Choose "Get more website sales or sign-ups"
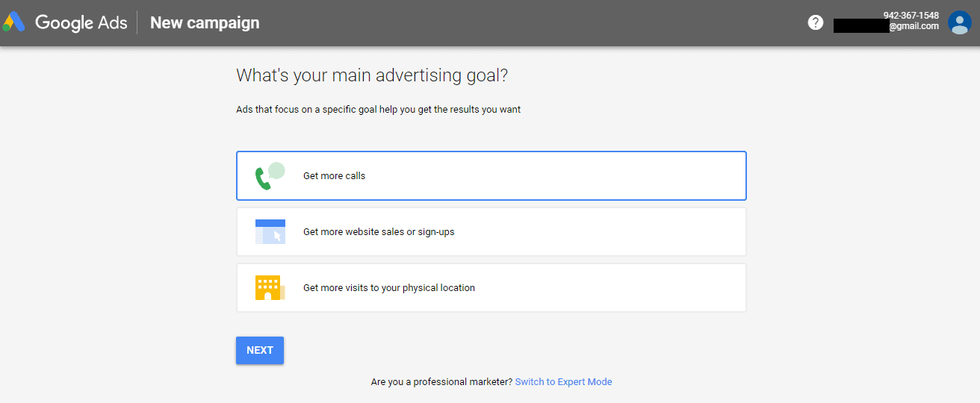 pos(491,232)
